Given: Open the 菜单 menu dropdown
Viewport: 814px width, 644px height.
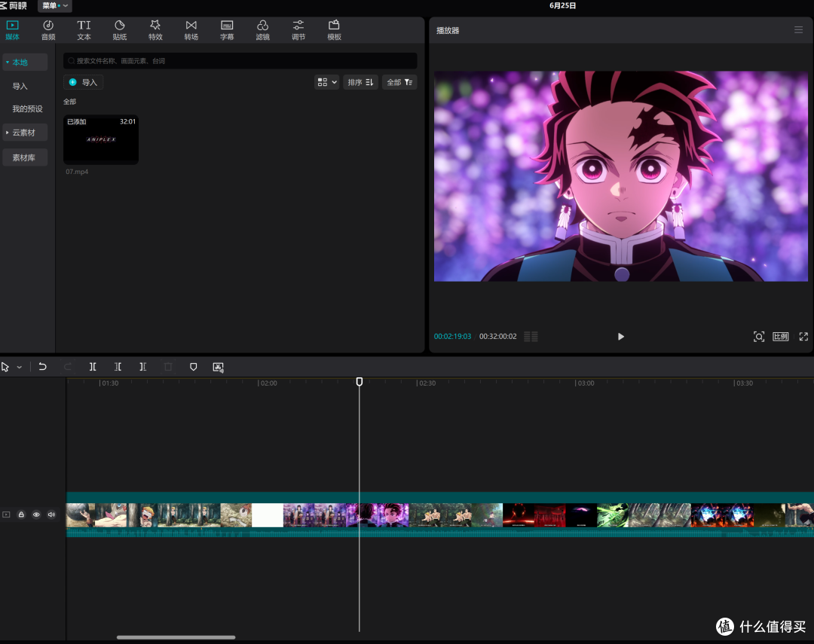Looking at the screenshot, I should pyautogui.click(x=54, y=6).
